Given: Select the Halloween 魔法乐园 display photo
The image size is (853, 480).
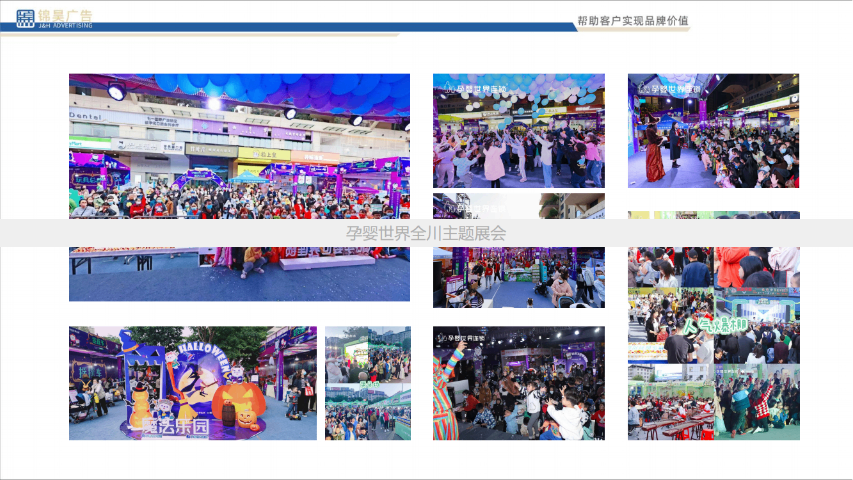Looking at the screenshot, I should click(x=192, y=383).
